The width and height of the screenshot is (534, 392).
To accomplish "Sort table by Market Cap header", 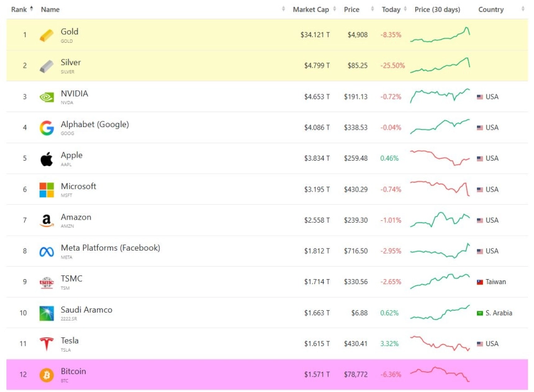I will [310, 9].
